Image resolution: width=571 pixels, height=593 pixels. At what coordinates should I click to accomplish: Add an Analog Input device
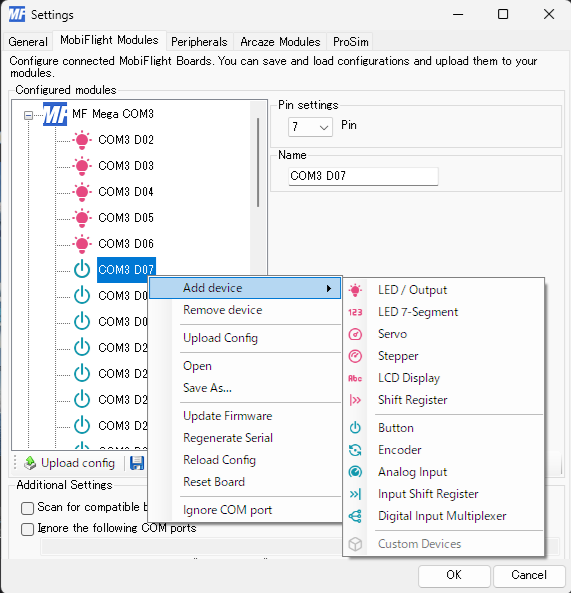(x=444, y=472)
